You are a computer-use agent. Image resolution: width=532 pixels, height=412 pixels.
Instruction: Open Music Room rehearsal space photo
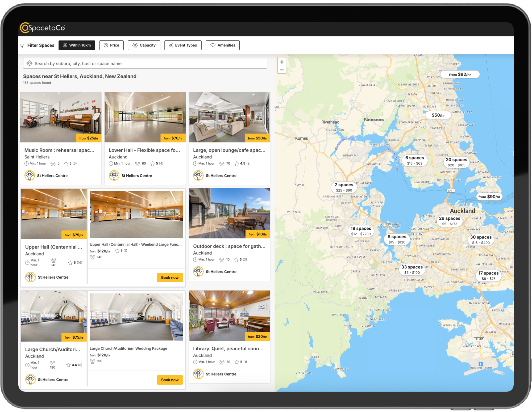click(x=61, y=117)
